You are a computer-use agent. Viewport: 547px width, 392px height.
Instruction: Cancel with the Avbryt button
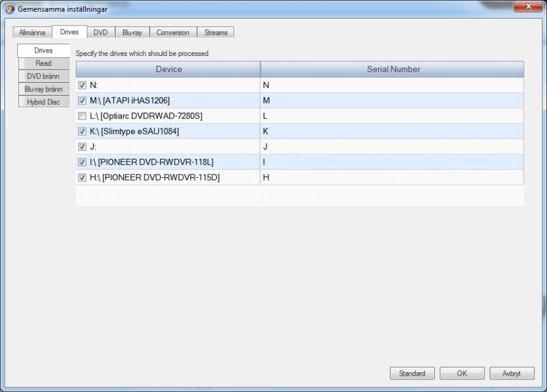pos(512,373)
